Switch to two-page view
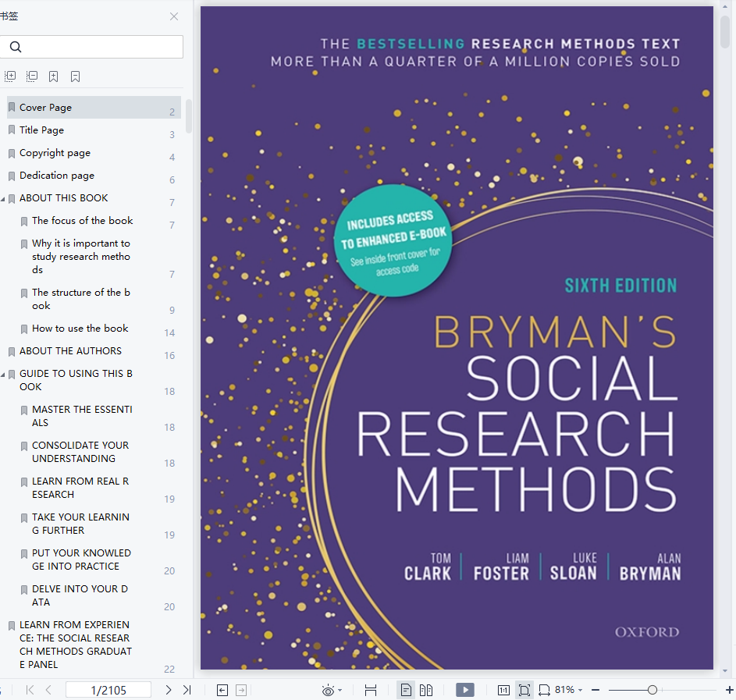Screen dimensions: 736x700 (425, 690)
